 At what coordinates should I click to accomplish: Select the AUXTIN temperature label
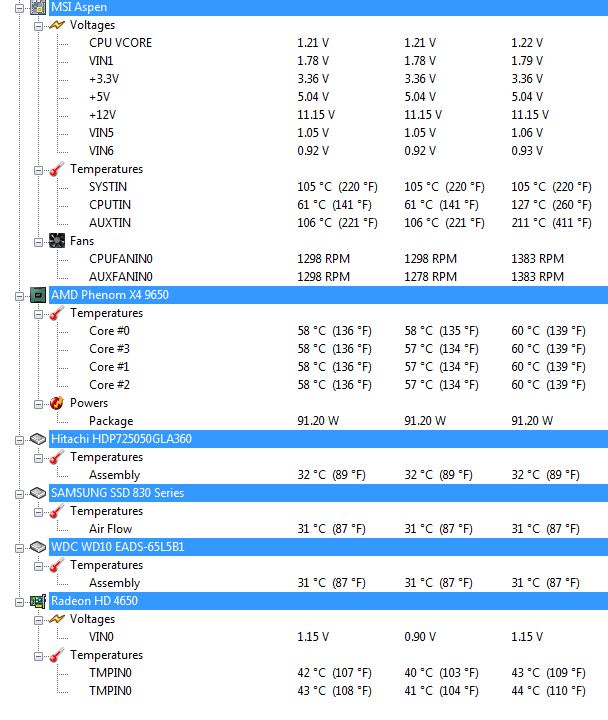(x=110, y=223)
